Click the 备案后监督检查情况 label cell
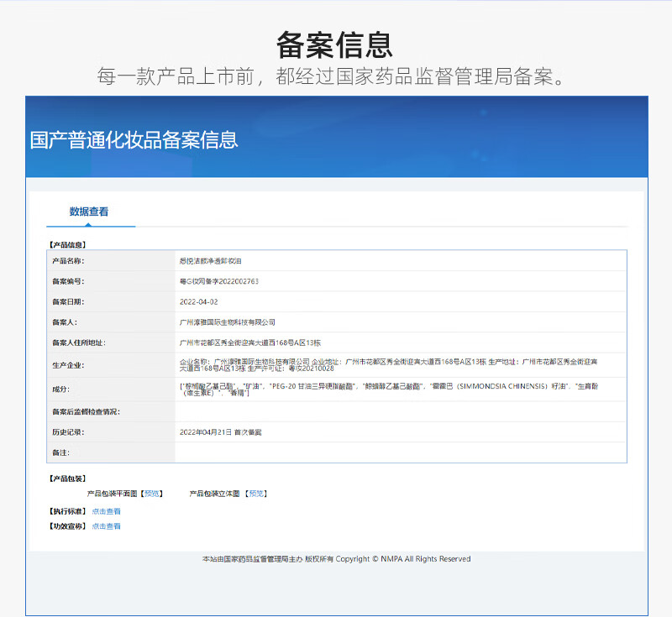This screenshot has width=672, height=617. coord(111,412)
